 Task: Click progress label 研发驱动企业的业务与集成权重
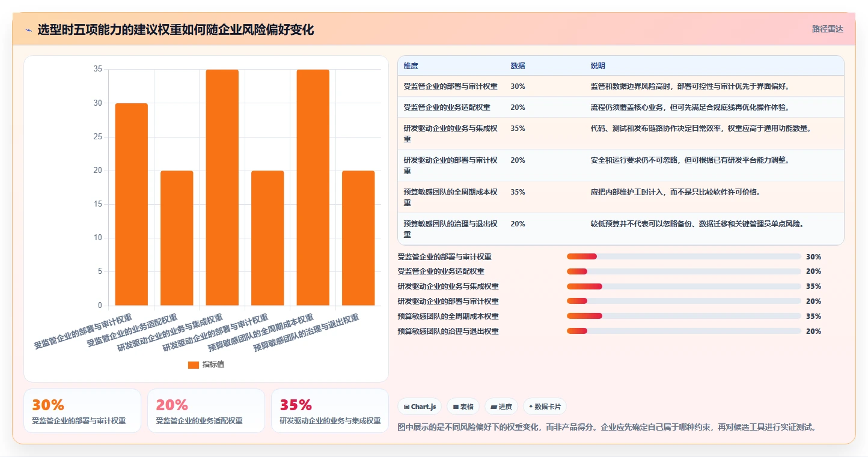tap(448, 286)
